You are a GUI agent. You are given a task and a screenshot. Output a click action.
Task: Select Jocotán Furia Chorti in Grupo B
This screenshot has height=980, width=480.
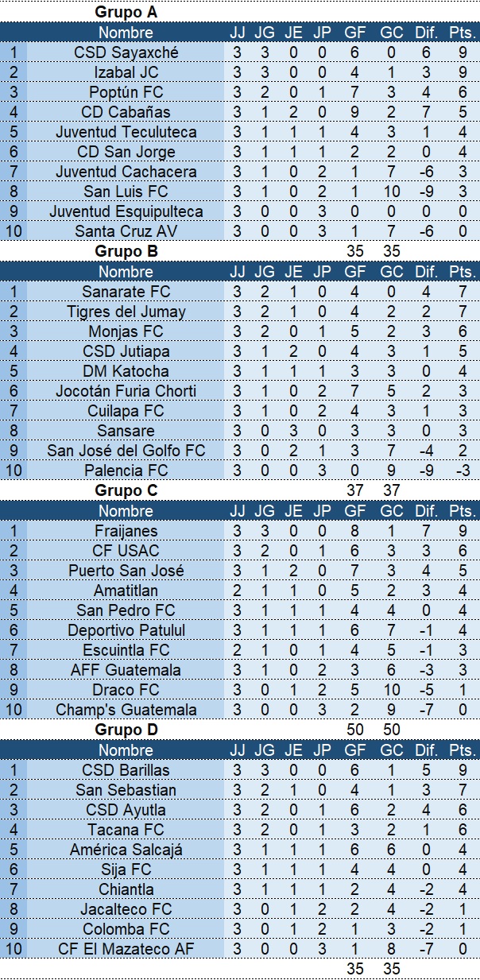coord(126,391)
